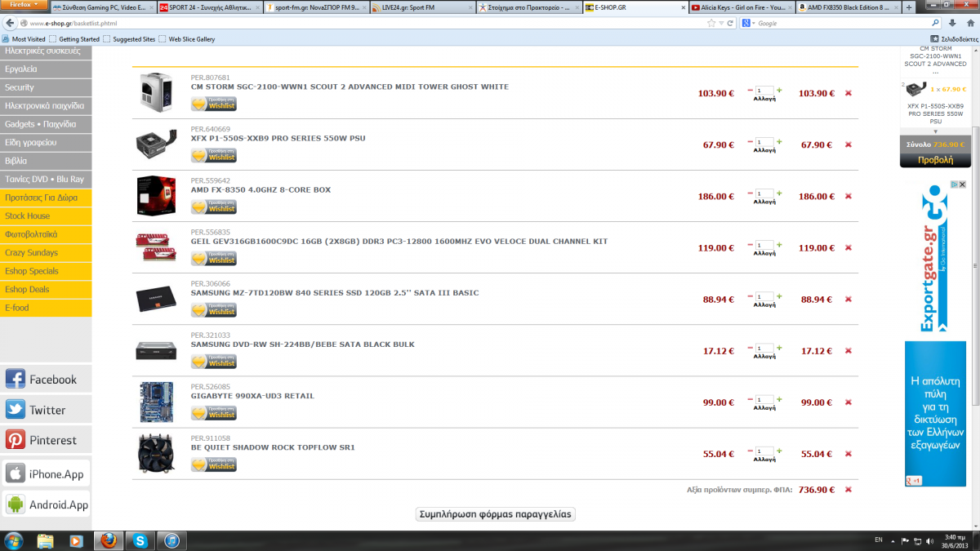The height and width of the screenshot is (551, 980).
Task: Click Αλλαγή under XFX PSU quantity
Action: click(x=764, y=150)
